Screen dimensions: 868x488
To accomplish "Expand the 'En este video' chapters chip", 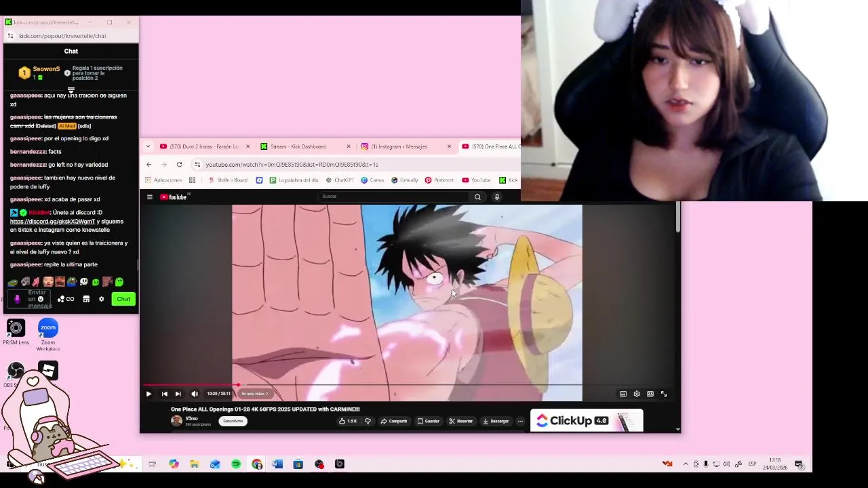I will click(x=254, y=394).
